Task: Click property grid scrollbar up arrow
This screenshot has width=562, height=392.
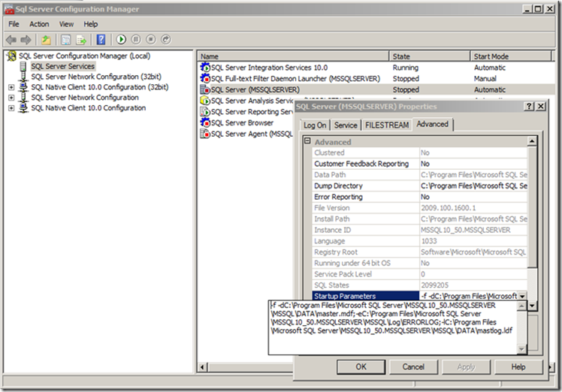Action: [532, 141]
